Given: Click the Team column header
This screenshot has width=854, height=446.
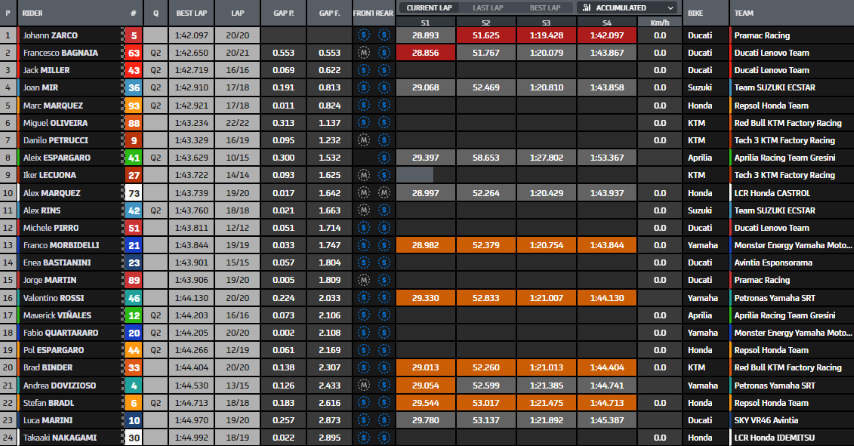Looking at the screenshot, I should [744, 15].
